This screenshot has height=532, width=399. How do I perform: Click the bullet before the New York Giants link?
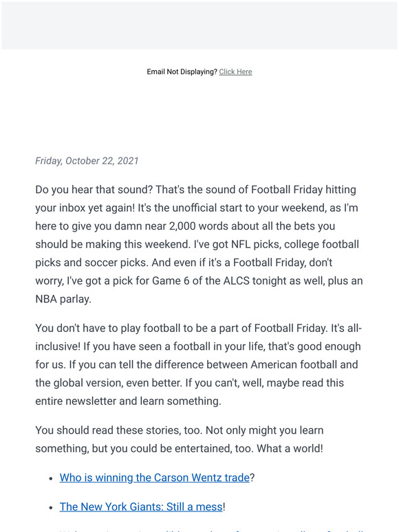pyautogui.click(x=51, y=507)
